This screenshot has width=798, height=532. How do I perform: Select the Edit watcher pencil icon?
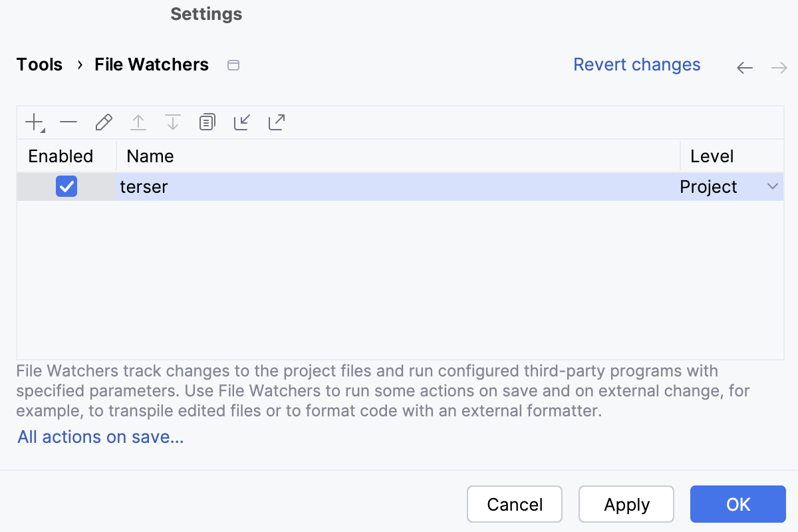(103, 122)
